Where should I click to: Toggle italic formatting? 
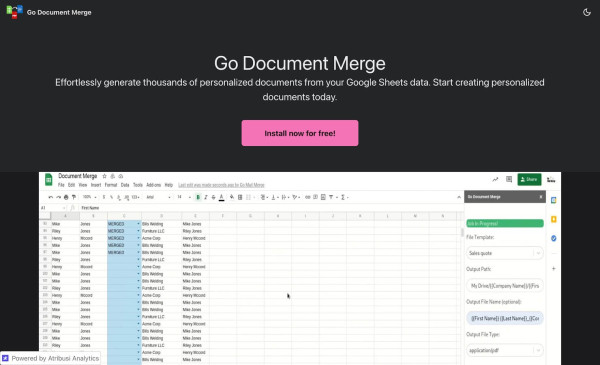pos(206,197)
